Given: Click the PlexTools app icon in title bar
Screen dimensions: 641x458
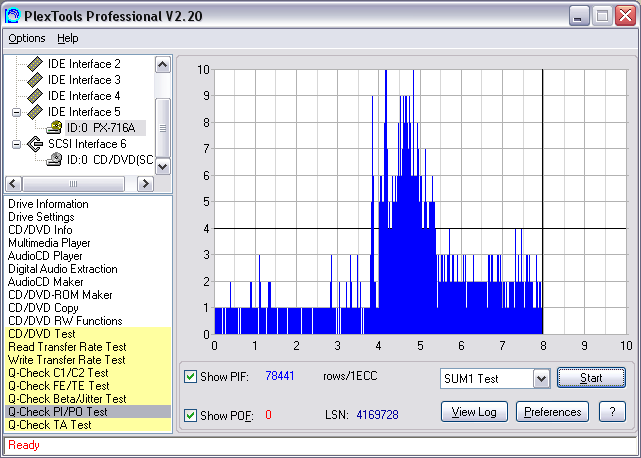Looking at the screenshot, I should click(x=12, y=16).
